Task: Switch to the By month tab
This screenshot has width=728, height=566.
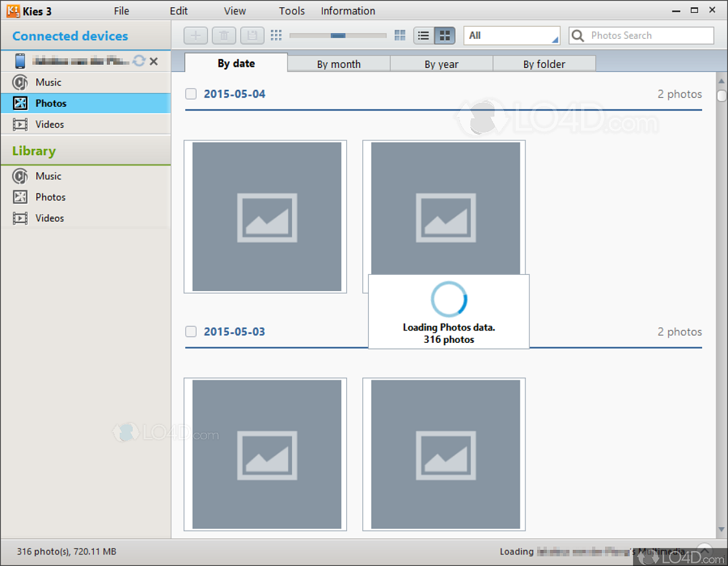Action: pyautogui.click(x=339, y=64)
